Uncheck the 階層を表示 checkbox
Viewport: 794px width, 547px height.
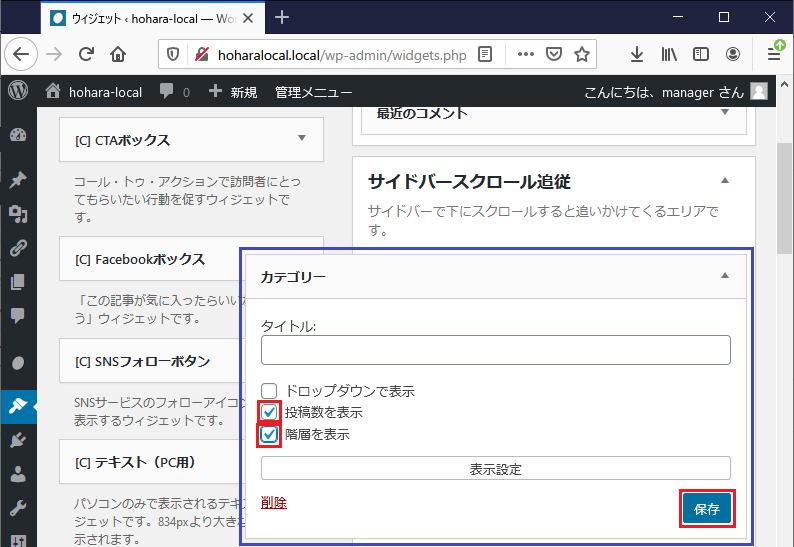point(269,435)
